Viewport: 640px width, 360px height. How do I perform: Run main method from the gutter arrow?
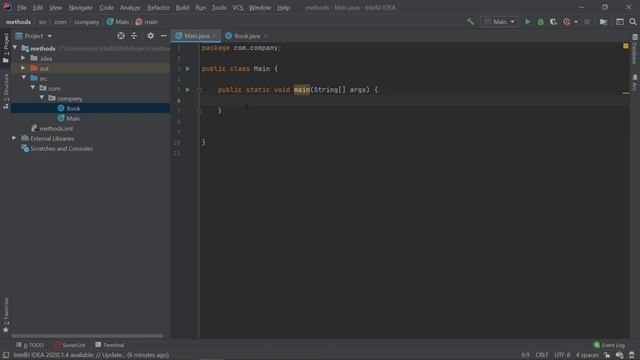pos(188,89)
